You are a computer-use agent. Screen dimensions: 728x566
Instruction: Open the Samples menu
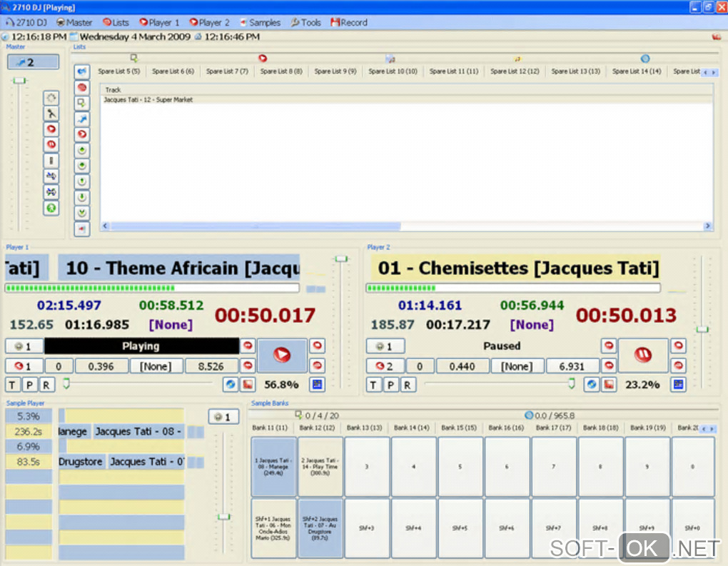point(260,22)
